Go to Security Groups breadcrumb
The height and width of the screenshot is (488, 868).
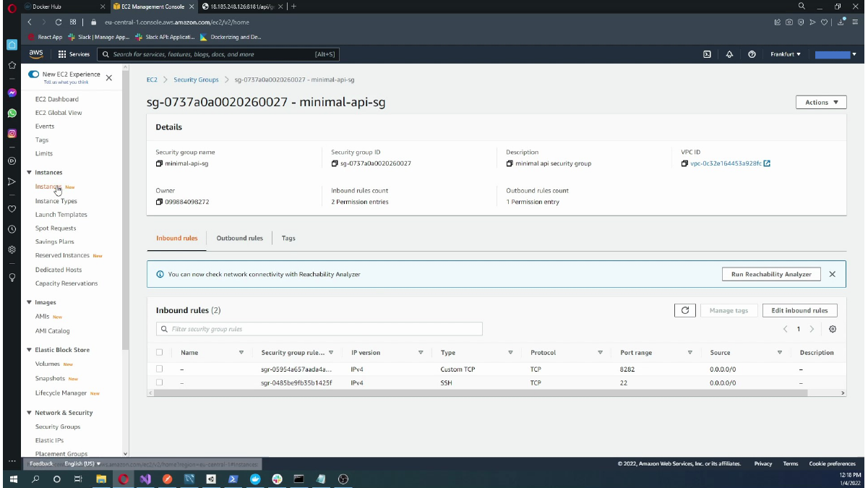pos(196,80)
